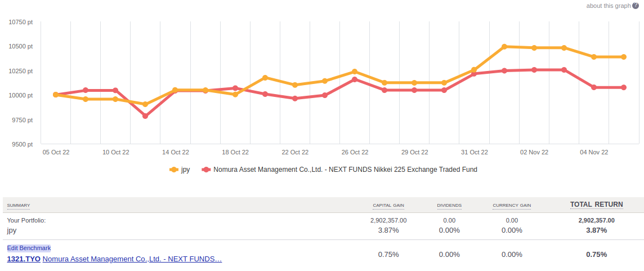Click the Total Return column header
644x271 pixels.
596,205
